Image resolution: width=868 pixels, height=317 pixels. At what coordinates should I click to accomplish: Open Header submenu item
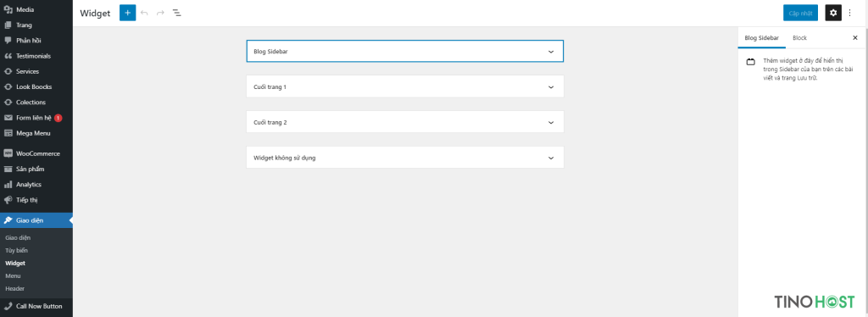(15, 289)
